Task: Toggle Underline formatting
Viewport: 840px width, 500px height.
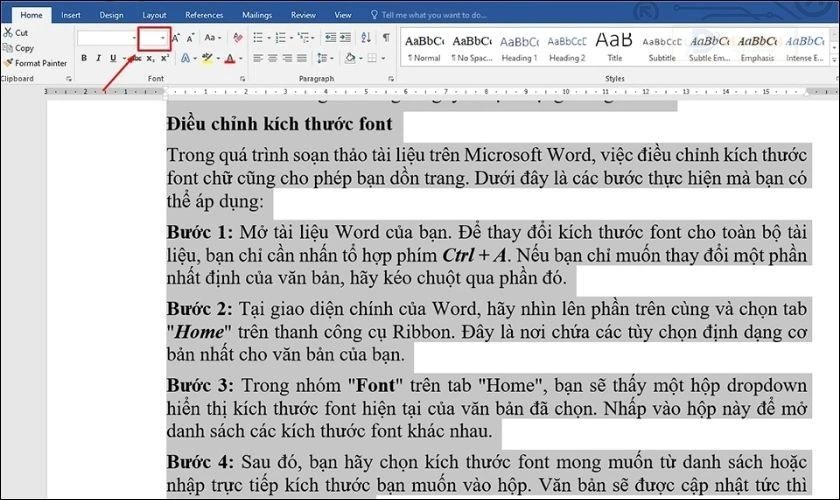Action: pos(112,58)
